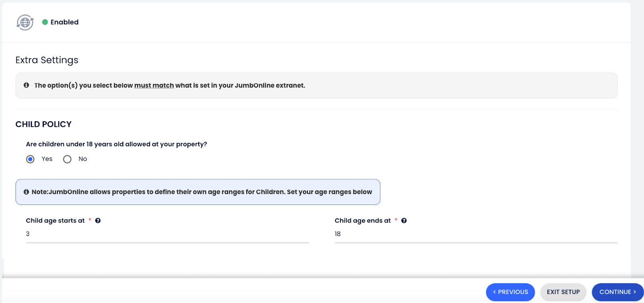644x303 pixels.
Task: Click the Extra Settings heading
Action: click(x=47, y=60)
